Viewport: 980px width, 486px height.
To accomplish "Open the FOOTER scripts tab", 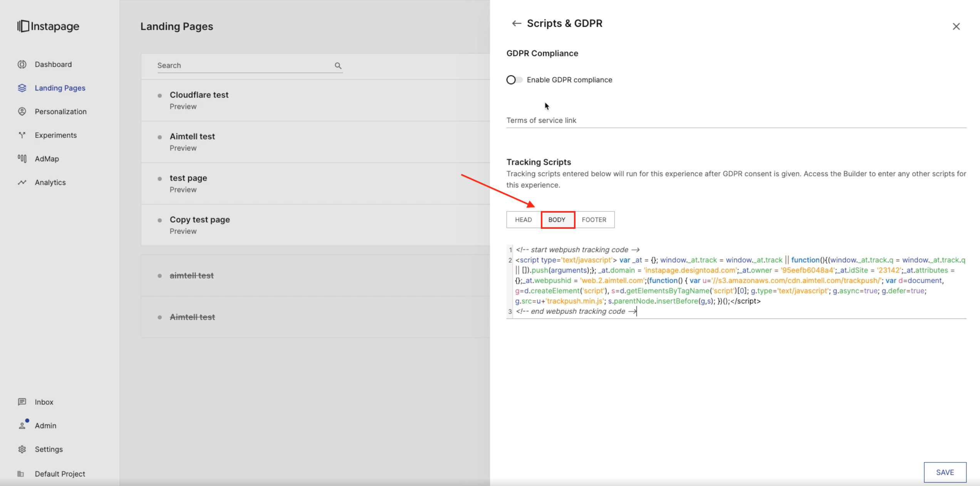I will [x=594, y=220].
